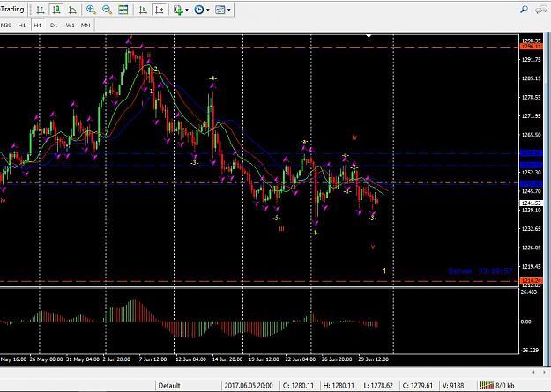
Task: Click the high price H: 1280.11
Action: pos(339,386)
